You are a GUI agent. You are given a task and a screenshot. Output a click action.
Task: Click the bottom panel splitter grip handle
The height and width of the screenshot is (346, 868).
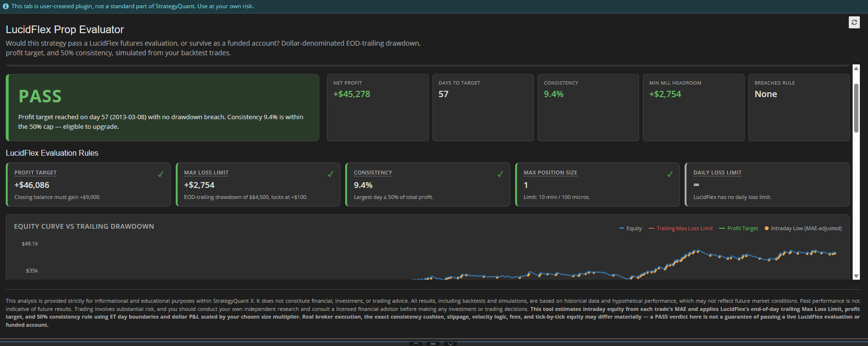pyautogui.click(x=433, y=344)
